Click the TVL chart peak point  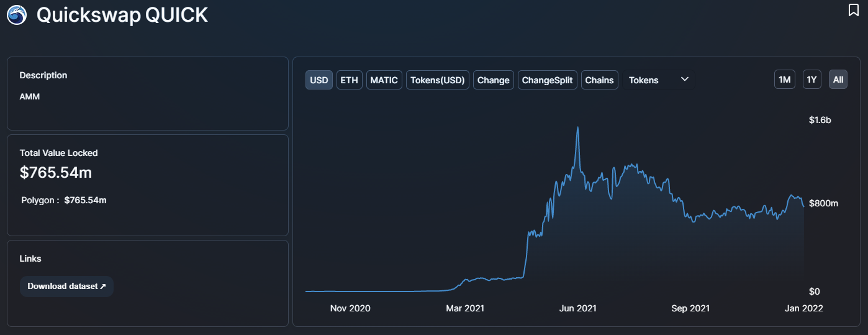point(578,127)
